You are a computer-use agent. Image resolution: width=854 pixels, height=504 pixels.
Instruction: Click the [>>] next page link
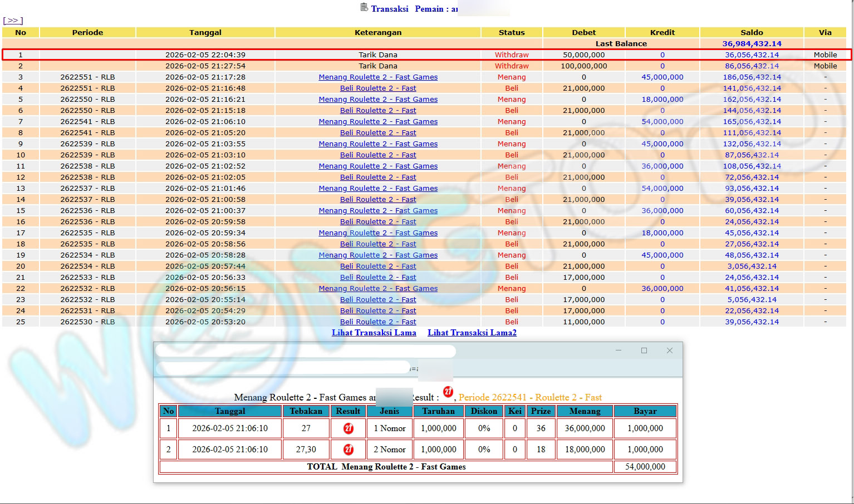[13, 21]
